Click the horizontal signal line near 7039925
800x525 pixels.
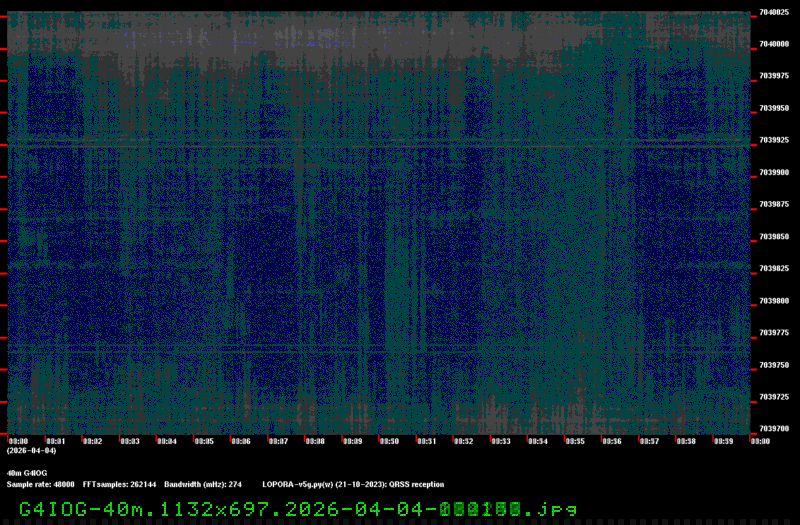coord(380,146)
